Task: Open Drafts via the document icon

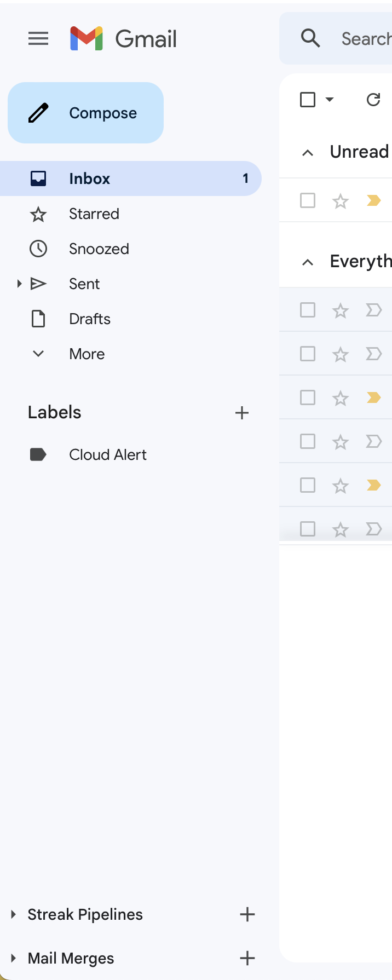Action: click(x=38, y=319)
